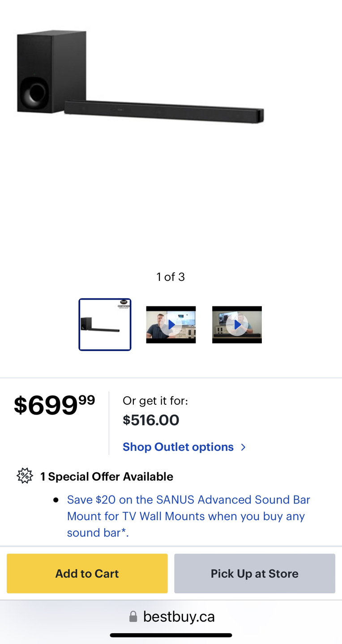
Task: Tap the special offer badge icon
Action: 25,476
